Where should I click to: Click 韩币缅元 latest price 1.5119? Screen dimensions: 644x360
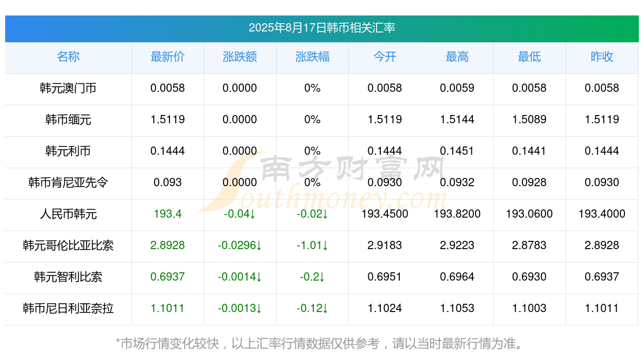167,120
